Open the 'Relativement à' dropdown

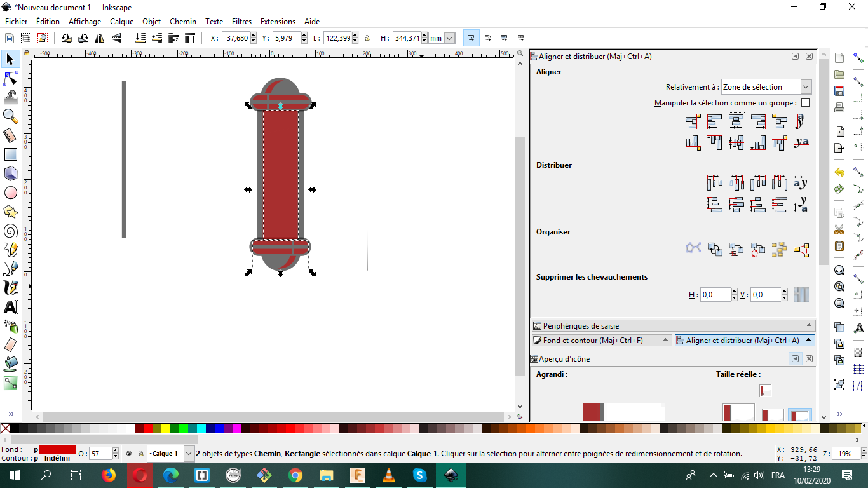pos(766,87)
